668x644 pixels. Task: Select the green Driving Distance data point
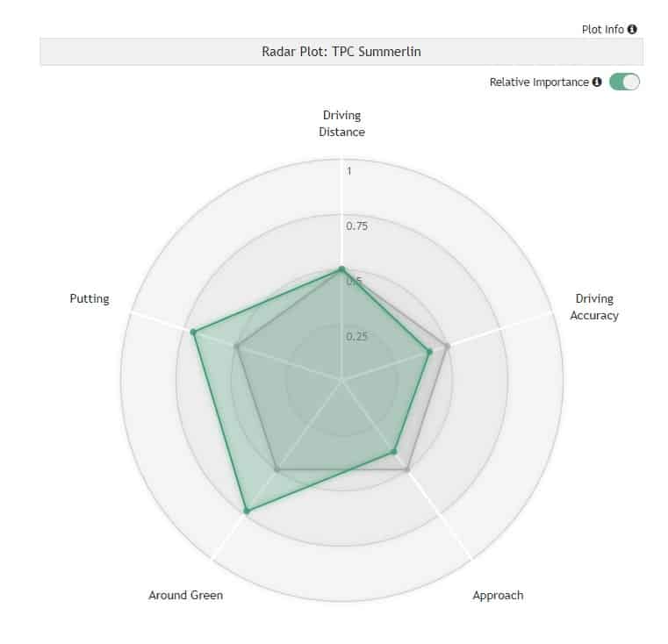341,269
